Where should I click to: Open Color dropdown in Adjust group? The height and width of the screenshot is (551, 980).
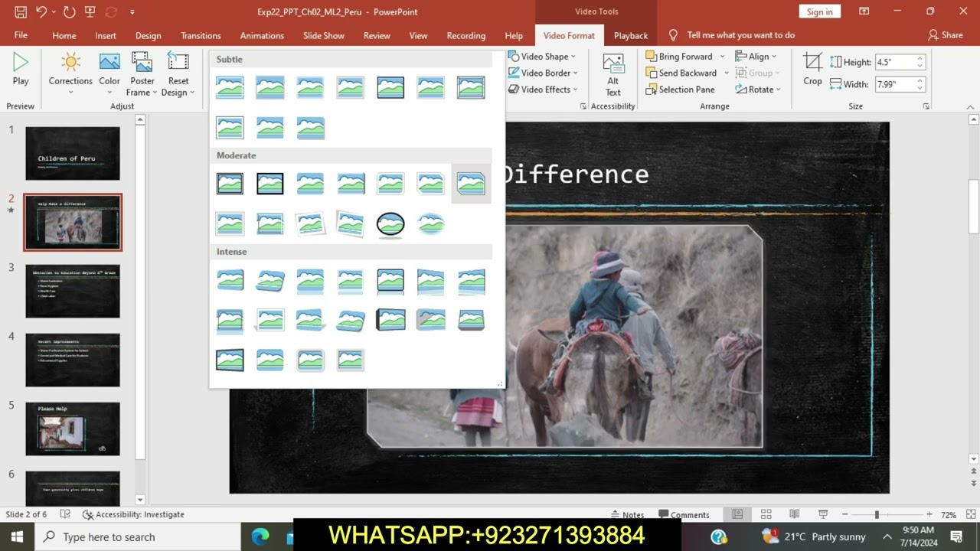click(x=109, y=75)
